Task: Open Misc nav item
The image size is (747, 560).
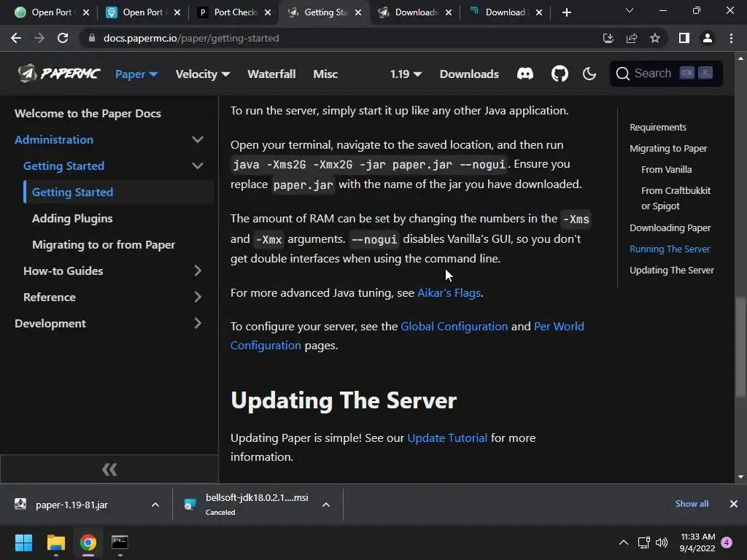Action: [325, 74]
